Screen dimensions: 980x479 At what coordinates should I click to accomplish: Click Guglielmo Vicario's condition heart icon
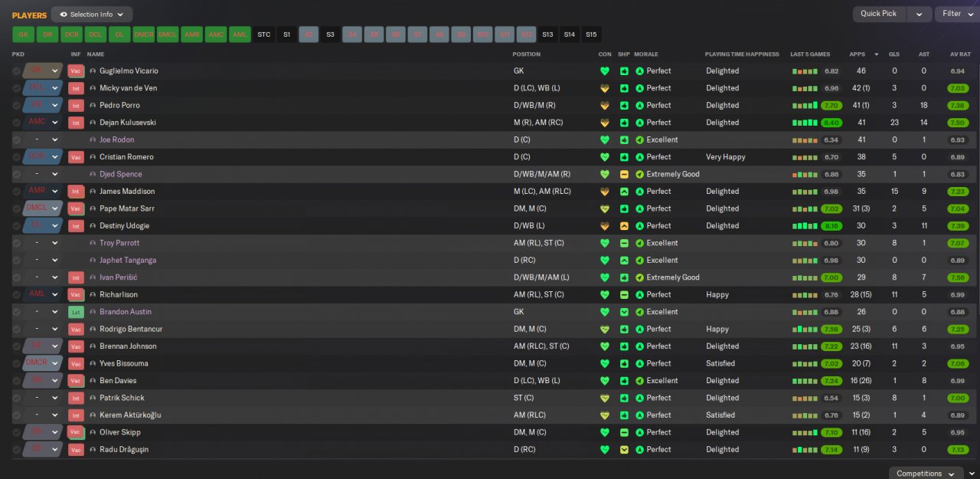tap(605, 71)
